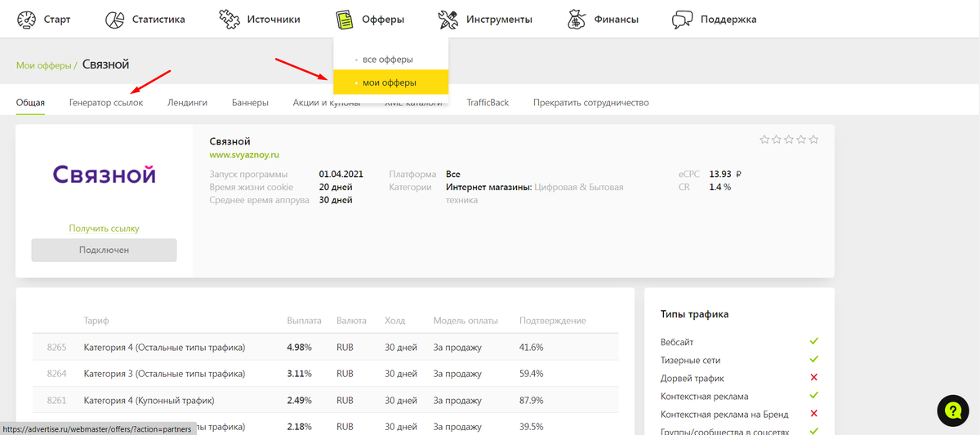Click the Финансы money bag icon
980x435 pixels.
click(x=577, y=19)
